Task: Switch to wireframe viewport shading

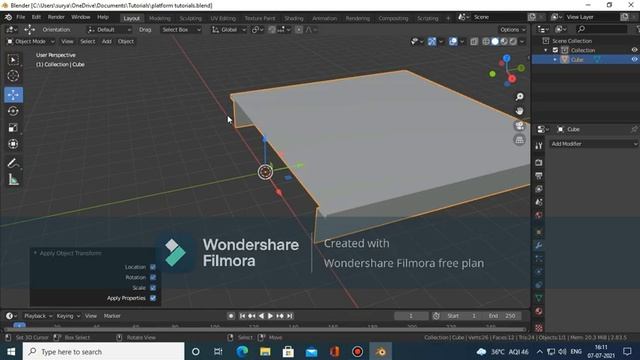Action: click(x=486, y=42)
